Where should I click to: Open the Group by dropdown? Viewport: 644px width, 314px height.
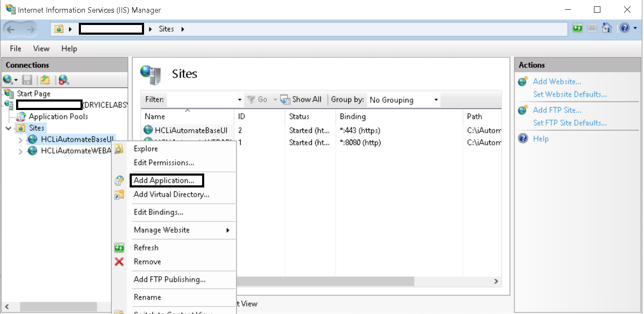coord(436,100)
